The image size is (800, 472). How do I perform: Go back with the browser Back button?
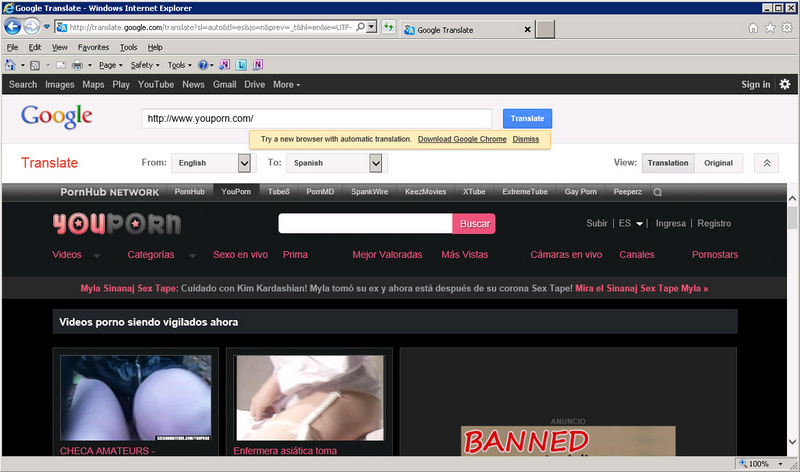point(13,27)
